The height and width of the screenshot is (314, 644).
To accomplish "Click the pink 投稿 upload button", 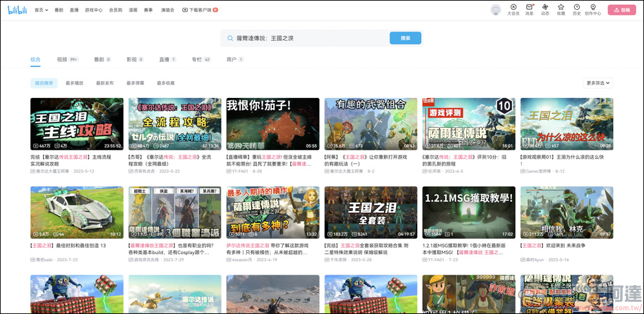I will tap(622, 10).
